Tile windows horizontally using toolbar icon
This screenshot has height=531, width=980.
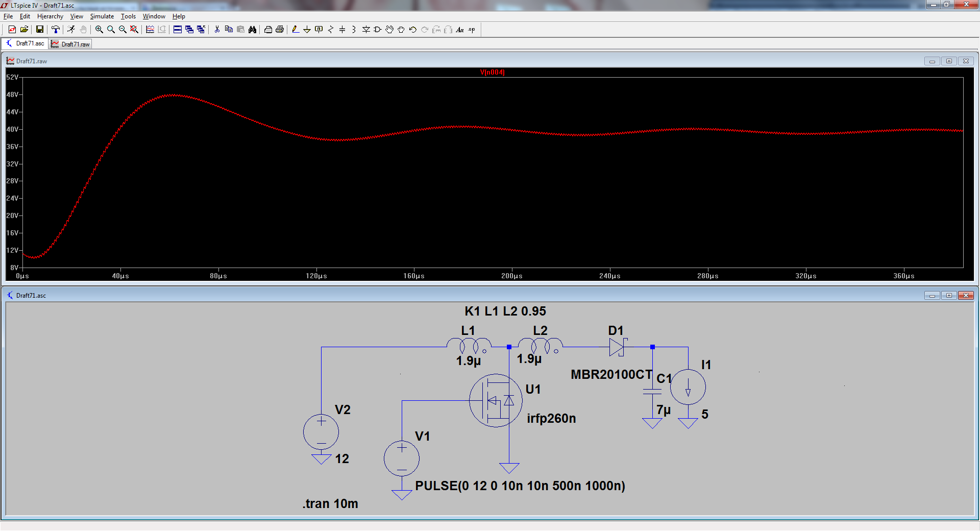[x=177, y=30]
